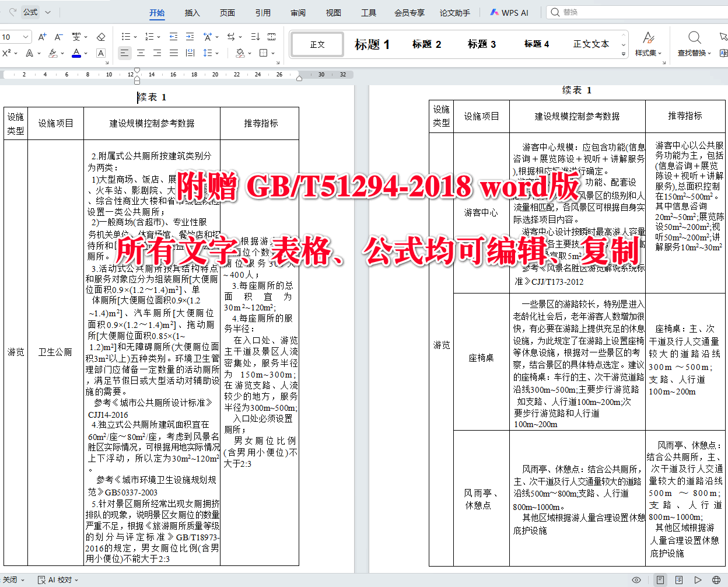728x587 pixels.
Task: Switch to the 审阅 tab
Action: click(298, 12)
